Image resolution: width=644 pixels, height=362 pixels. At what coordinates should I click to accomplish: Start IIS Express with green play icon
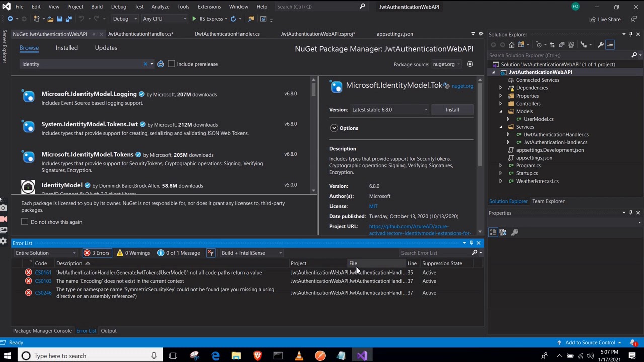[x=194, y=19]
